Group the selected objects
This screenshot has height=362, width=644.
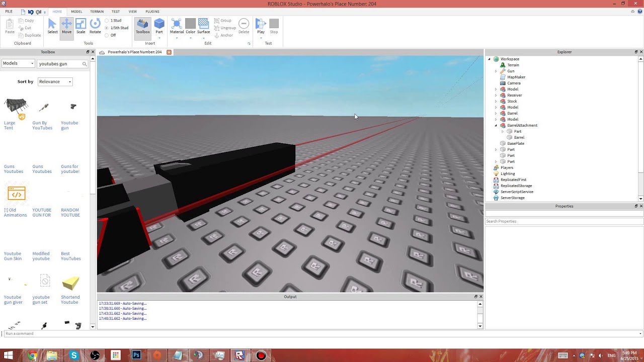(222, 21)
